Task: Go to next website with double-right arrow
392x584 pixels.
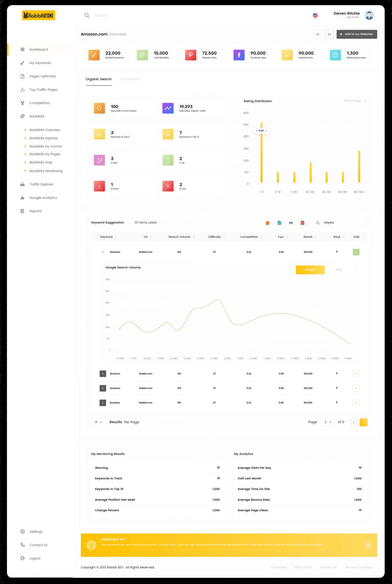Action: click(329, 34)
